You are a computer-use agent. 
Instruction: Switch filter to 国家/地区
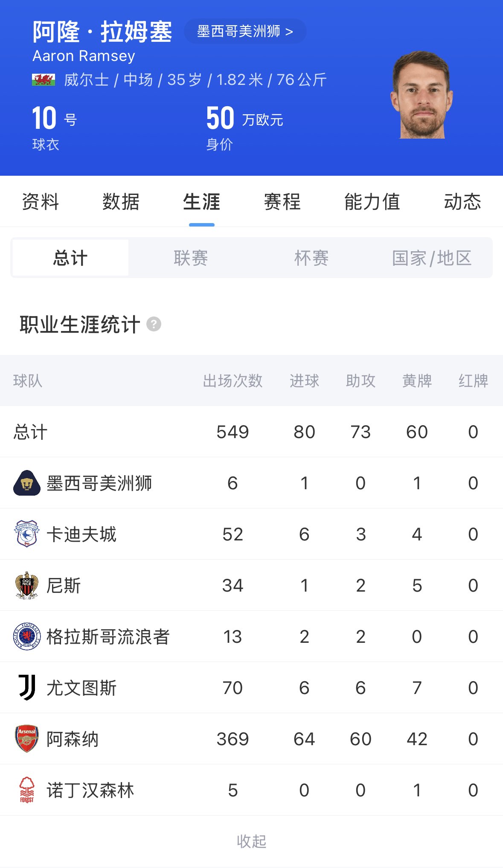432,258
